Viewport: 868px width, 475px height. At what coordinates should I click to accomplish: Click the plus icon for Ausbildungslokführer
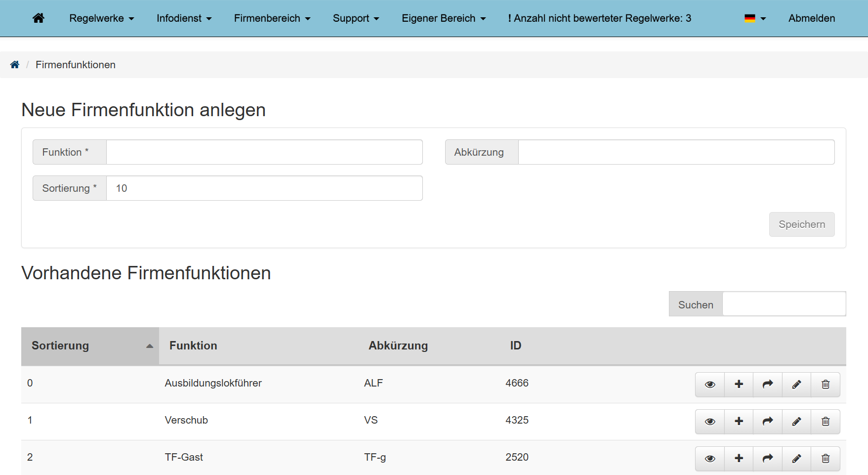coord(739,385)
